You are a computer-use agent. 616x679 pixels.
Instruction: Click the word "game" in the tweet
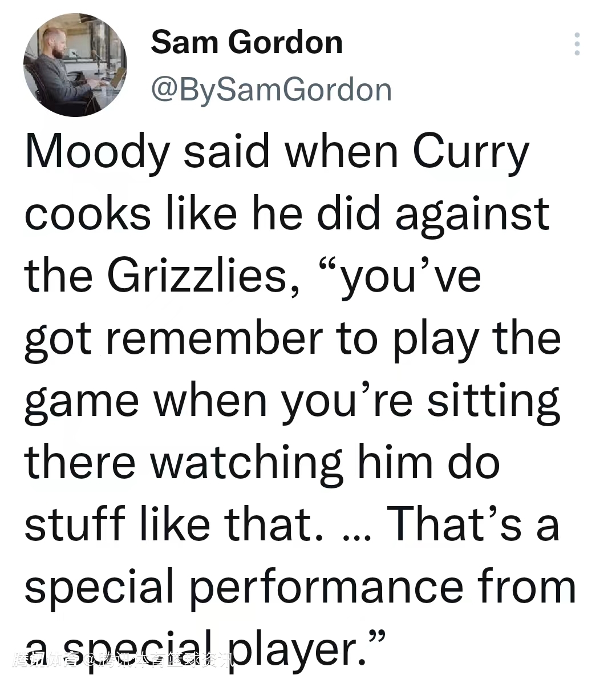82,401
